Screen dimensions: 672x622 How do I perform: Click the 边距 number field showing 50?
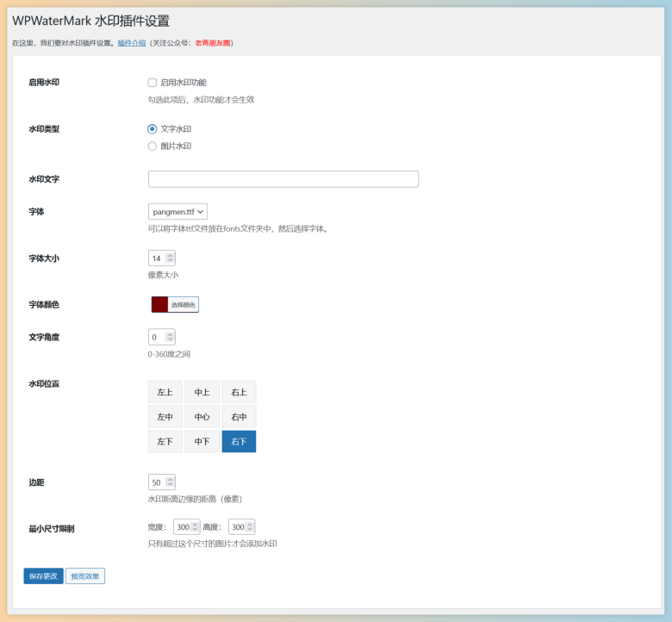point(162,482)
